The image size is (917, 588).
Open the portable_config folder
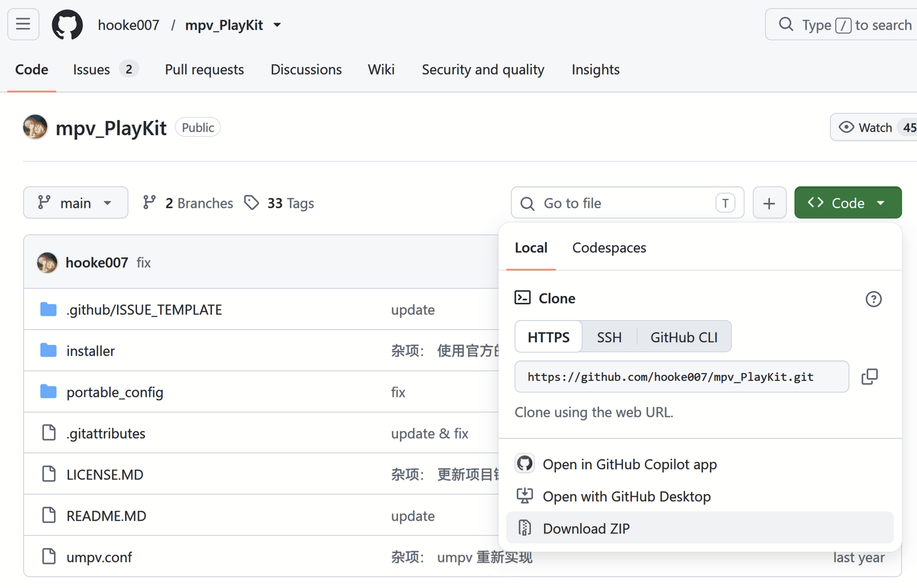(x=115, y=393)
